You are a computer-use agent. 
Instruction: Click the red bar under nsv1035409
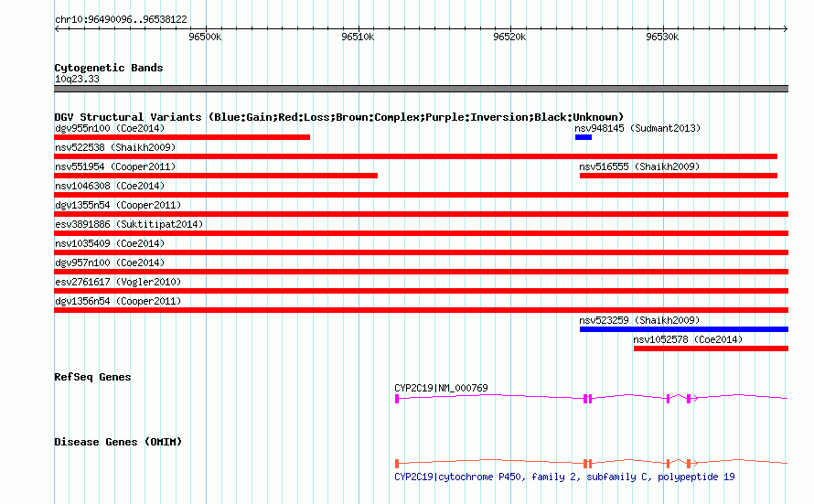coord(421,252)
